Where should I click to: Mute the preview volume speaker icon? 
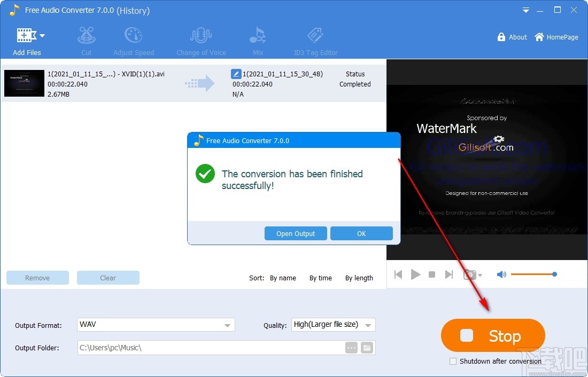501,274
